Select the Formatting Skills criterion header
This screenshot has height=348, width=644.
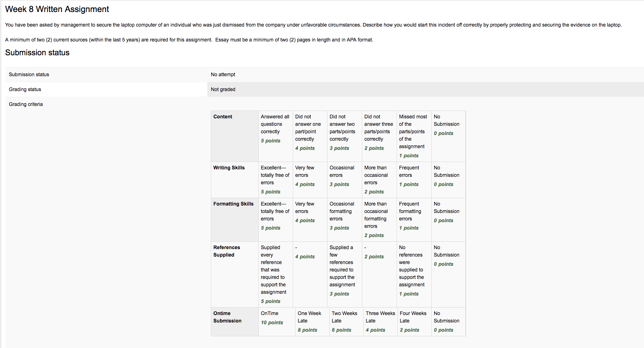[235, 220]
